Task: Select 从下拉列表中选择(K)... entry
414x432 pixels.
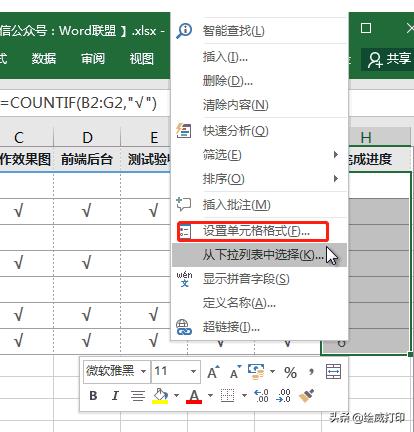Action: tap(260, 255)
